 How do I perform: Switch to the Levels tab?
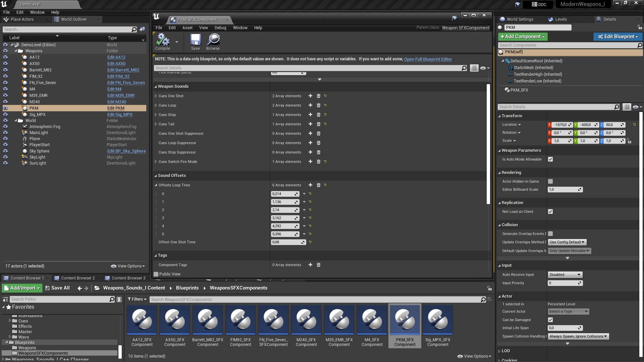(561, 19)
